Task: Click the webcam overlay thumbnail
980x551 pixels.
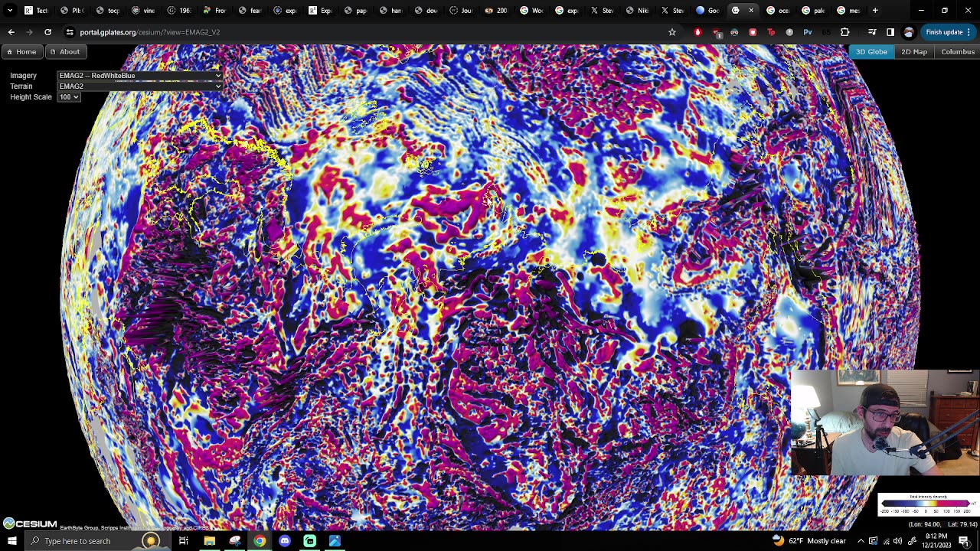Action: point(884,423)
